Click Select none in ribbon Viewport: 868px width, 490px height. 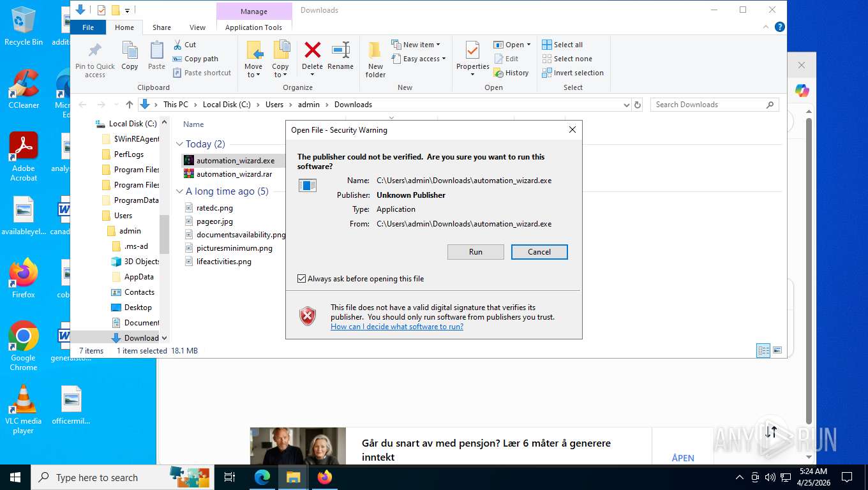[567, 59]
